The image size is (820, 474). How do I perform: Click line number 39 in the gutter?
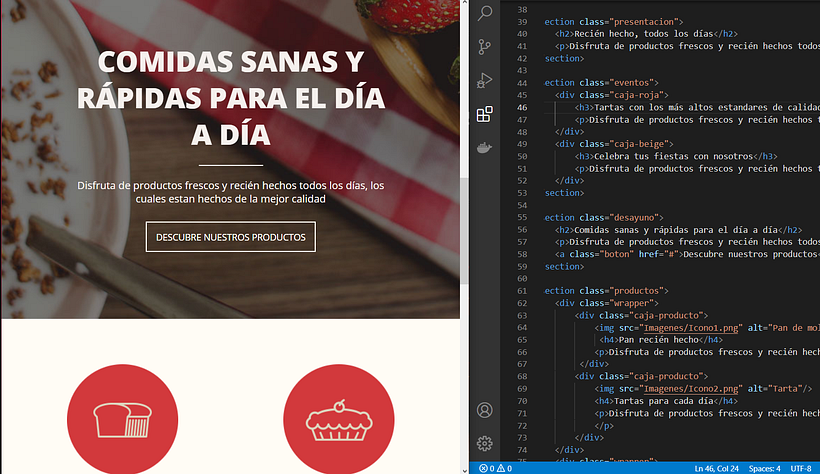pos(522,21)
